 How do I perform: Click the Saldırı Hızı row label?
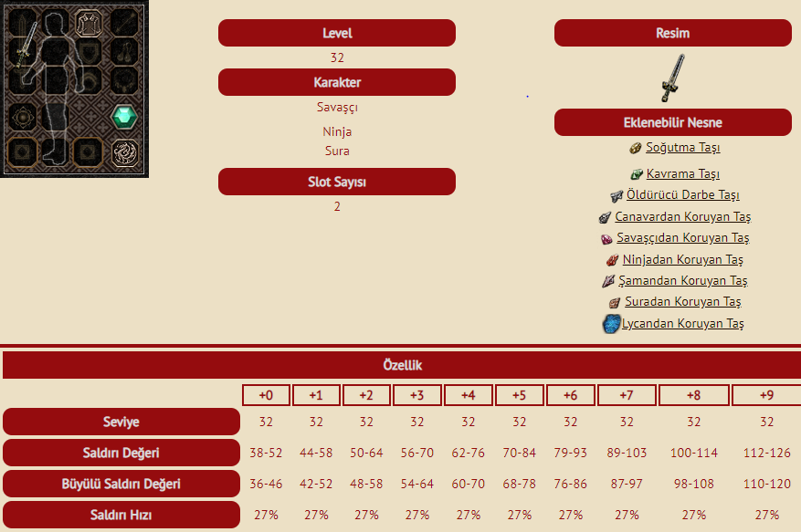point(121,515)
